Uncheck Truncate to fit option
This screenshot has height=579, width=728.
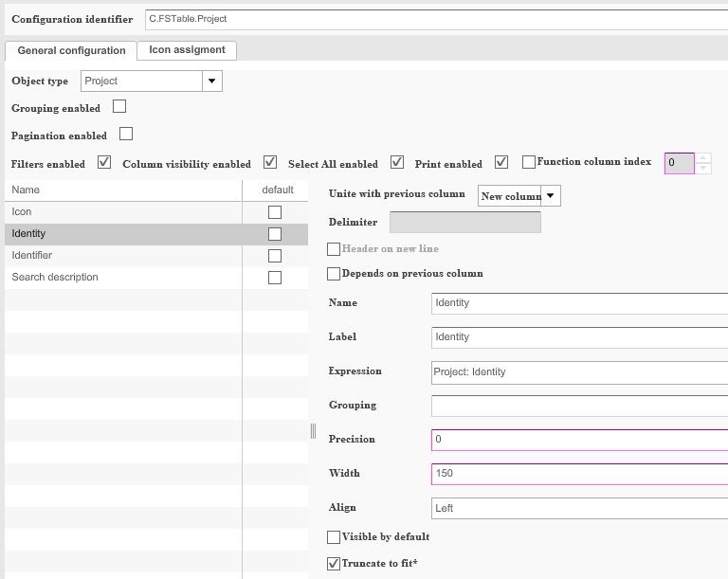(334, 564)
